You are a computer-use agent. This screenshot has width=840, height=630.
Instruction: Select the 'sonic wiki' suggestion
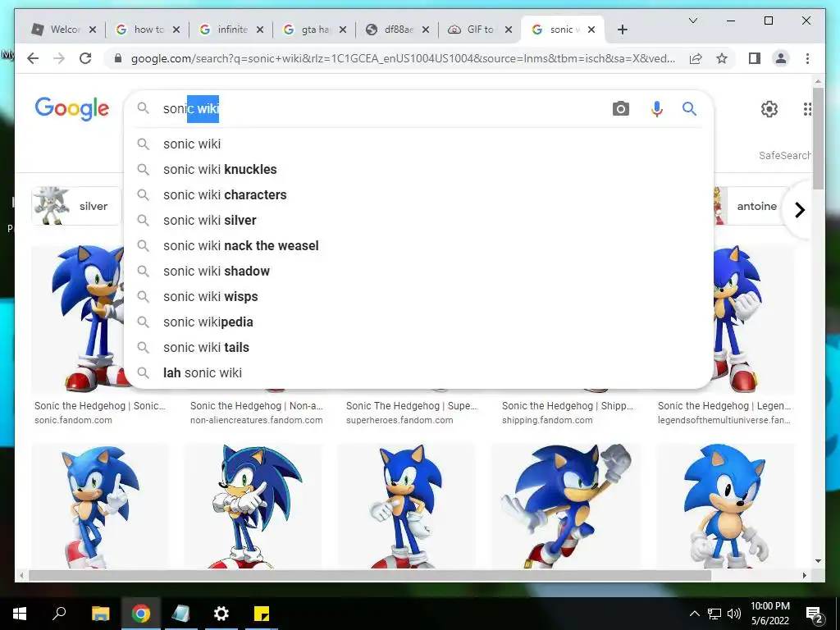pos(418,144)
